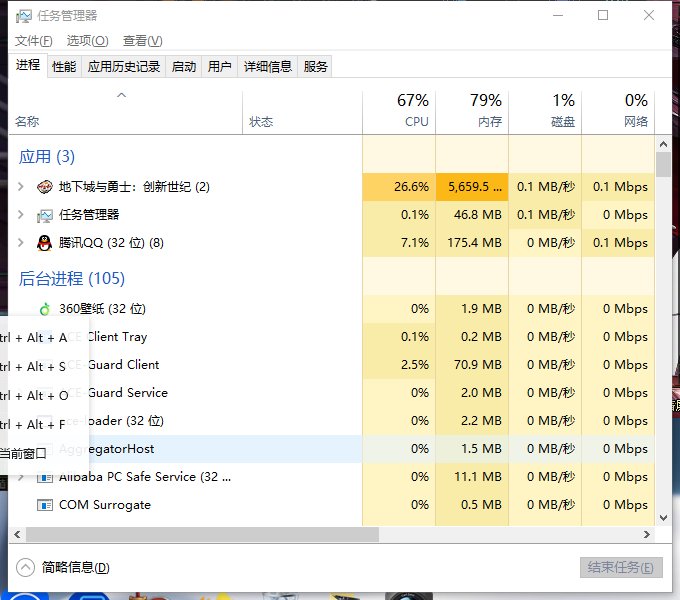The image size is (680, 600).
Task: Sort by the 67% CPU column header
Action: (399, 112)
